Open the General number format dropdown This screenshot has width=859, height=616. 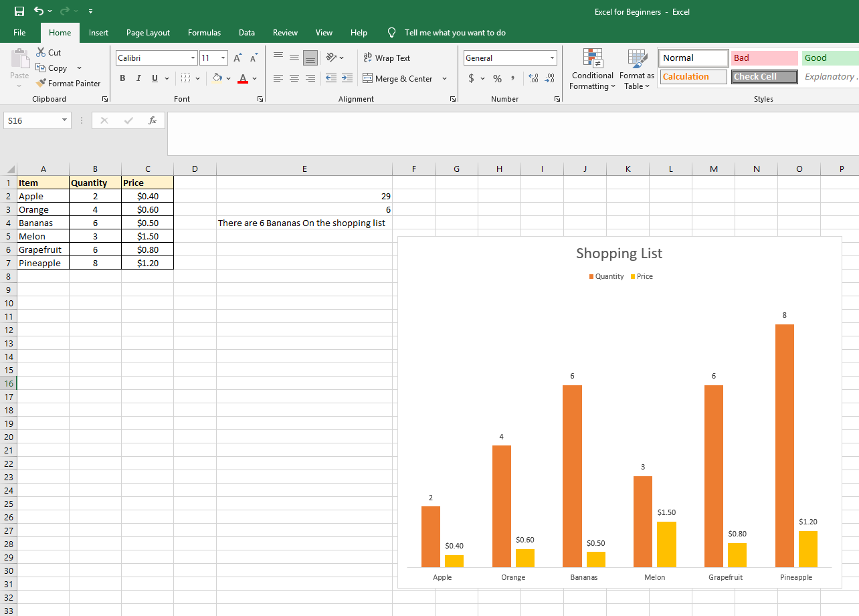pyautogui.click(x=552, y=58)
